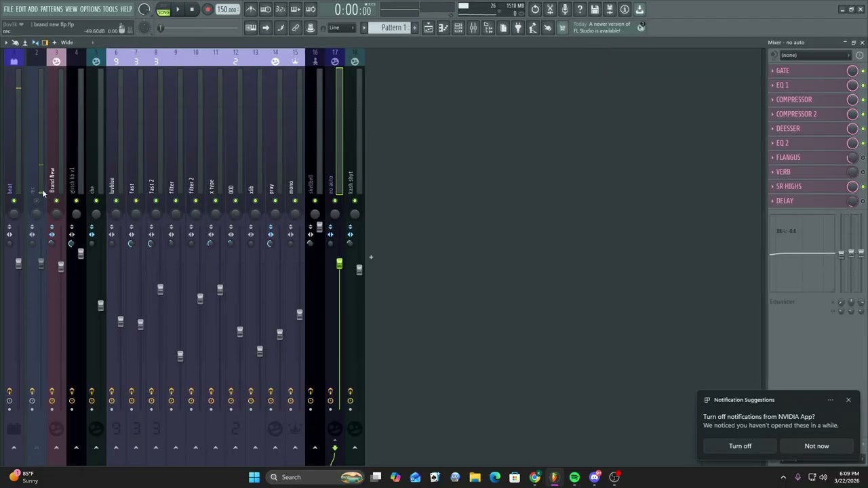
Task: Stop playback with the stop button
Action: coord(193,9)
